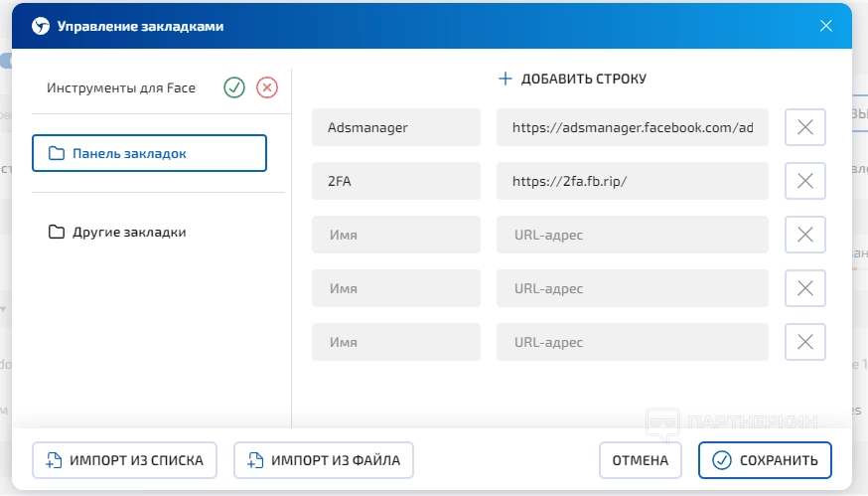The width and height of the screenshot is (868, 496).
Task: Click the adsmanager.facebook.com URL field
Action: 632,127
